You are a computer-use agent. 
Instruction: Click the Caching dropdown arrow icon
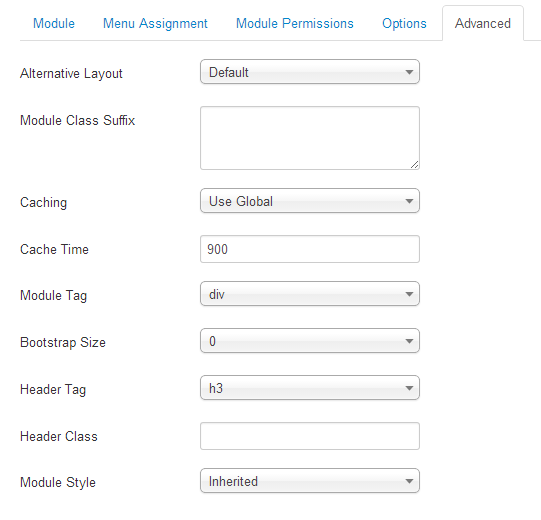click(x=409, y=201)
